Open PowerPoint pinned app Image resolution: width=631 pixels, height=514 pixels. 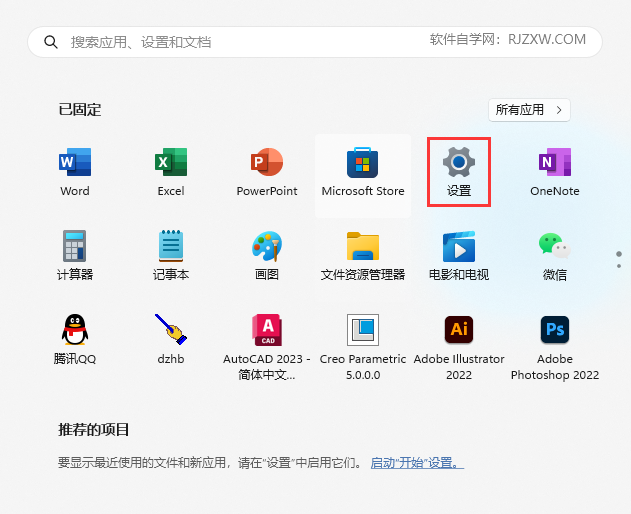(267, 172)
